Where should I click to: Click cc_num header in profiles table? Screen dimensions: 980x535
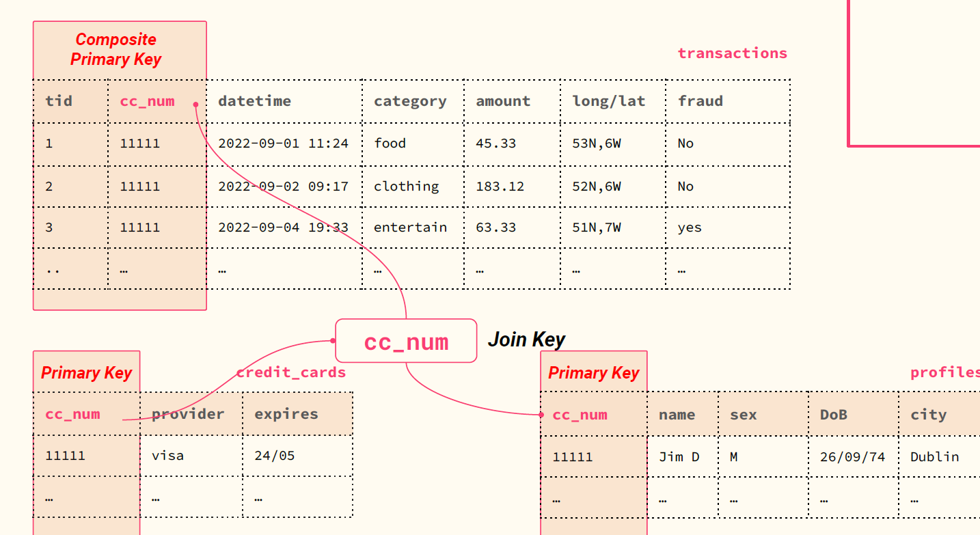[580, 415]
